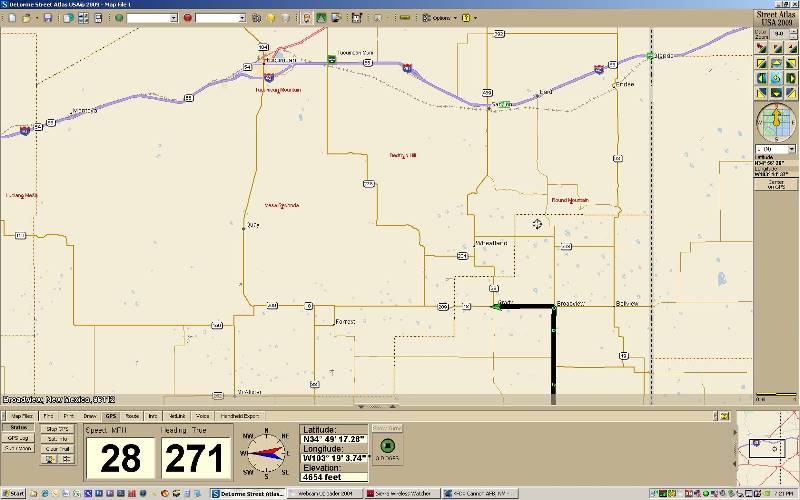Click the Open folder toolbar icon
Screen dimensions: 800x500
(26, 18)
